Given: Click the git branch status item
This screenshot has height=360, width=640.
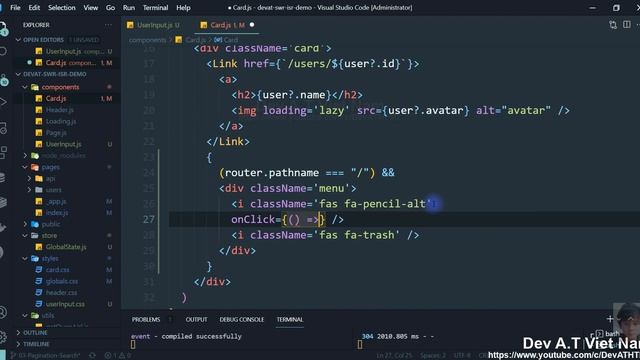Looking at the screenshot, I should (x=45, y=356).
